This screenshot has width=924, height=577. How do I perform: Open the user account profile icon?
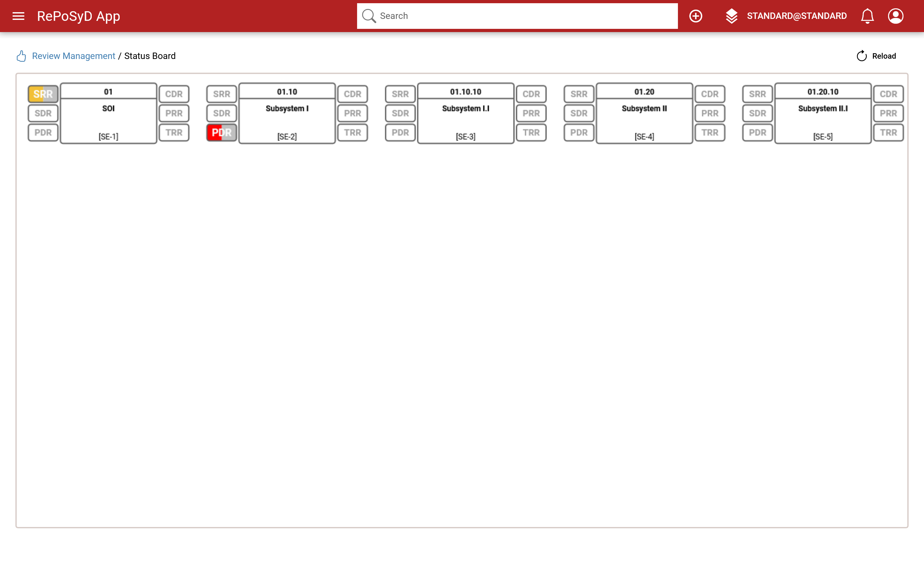click(895, 16)
